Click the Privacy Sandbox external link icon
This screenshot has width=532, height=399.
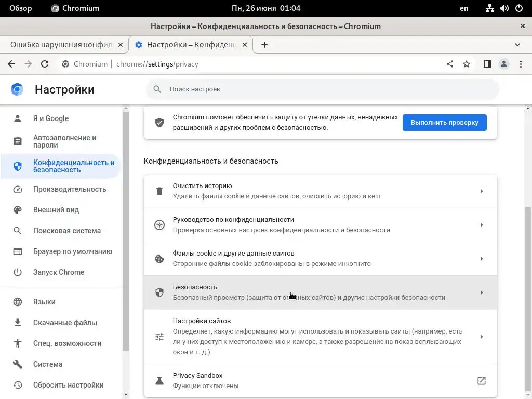[481, 381]
